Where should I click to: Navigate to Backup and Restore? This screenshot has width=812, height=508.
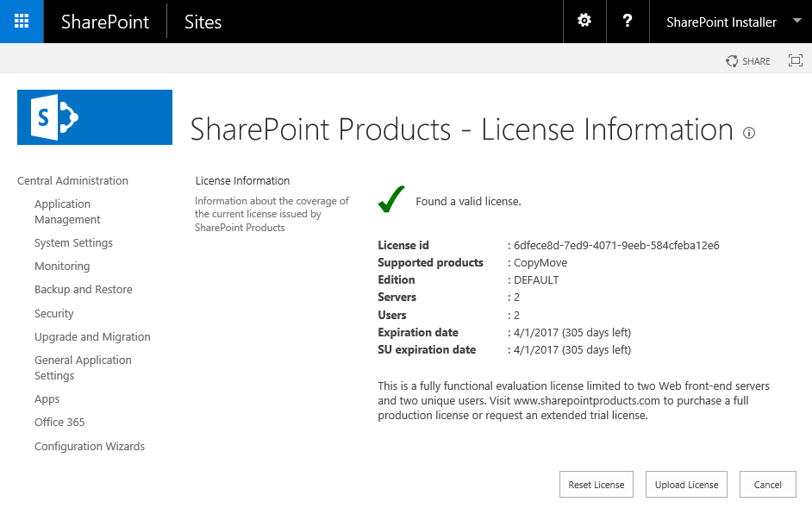click(83, 289)
